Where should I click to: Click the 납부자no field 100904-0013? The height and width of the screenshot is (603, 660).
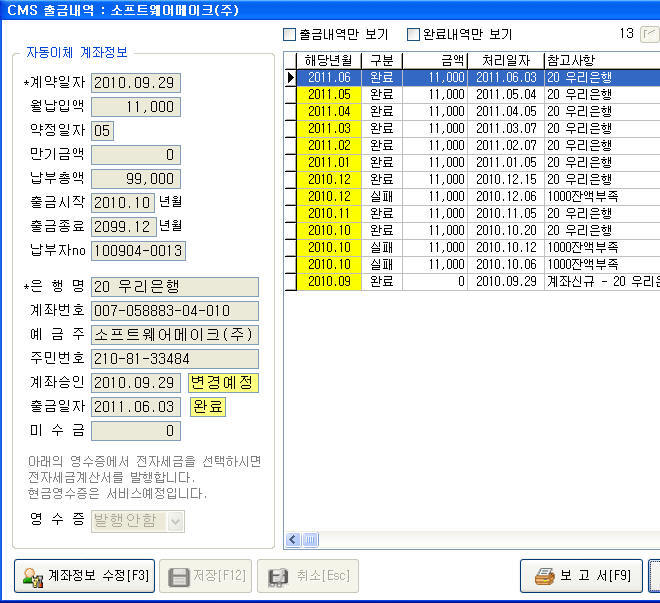138,251
